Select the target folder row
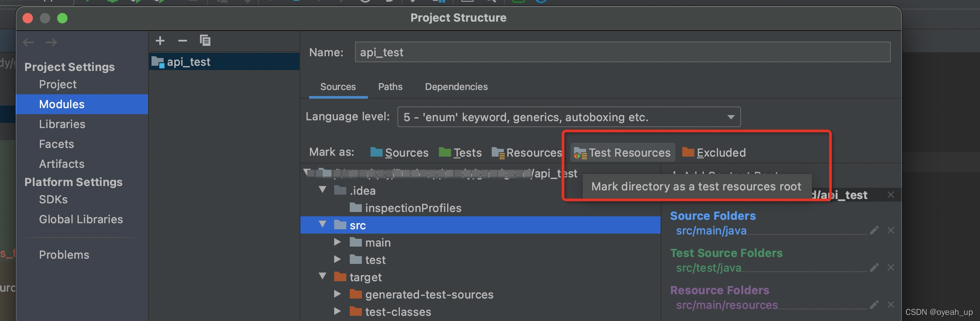 point(480,277)
